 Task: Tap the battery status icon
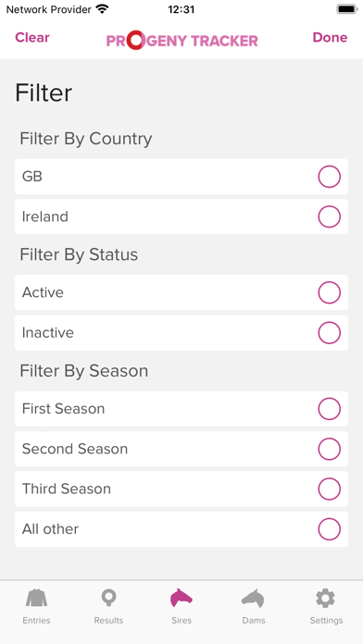click(347, 9)
